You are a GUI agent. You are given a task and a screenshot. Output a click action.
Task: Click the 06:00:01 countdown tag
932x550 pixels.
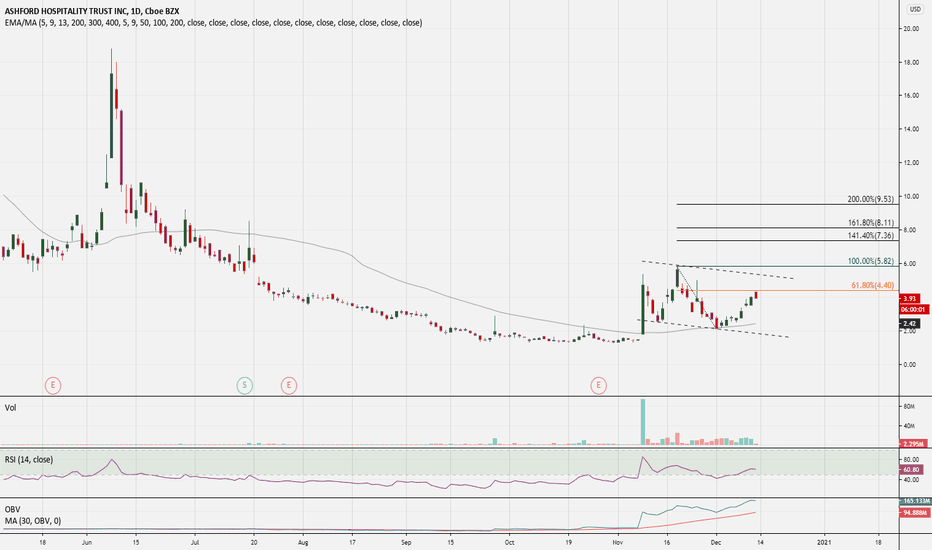[914, 309]
